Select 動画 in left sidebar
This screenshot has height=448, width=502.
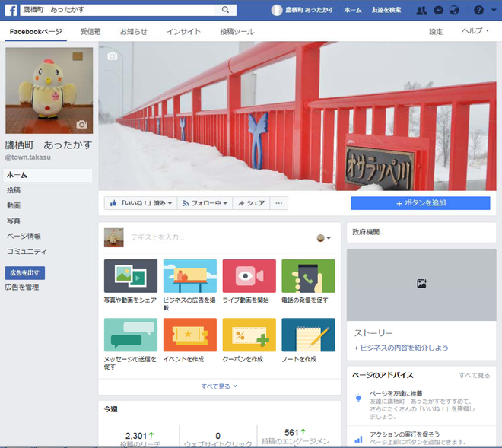14,205
